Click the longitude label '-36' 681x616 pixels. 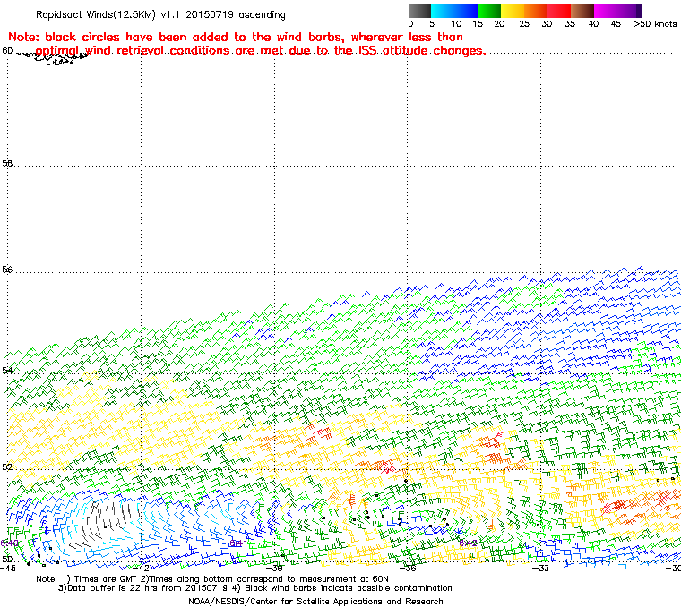[x=408, y=569]
